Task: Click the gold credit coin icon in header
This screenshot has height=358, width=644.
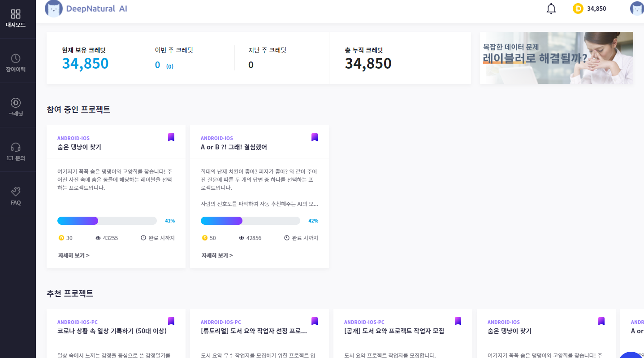Action: (578, 9)
